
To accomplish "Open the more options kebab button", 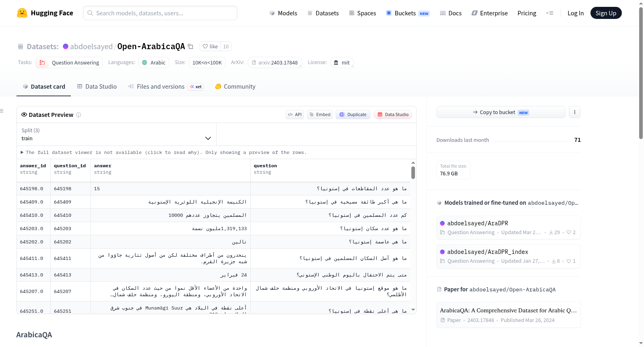I will coord(575,112).
